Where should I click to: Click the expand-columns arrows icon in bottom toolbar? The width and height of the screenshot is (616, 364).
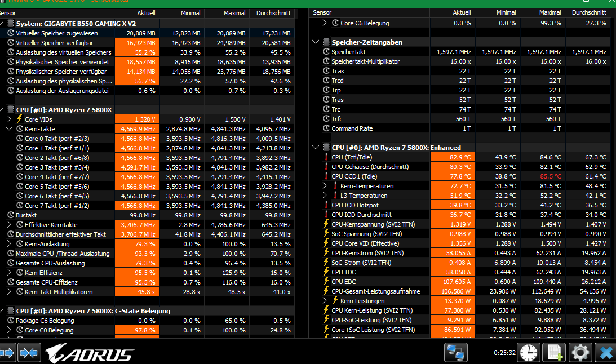click(7, 353)
